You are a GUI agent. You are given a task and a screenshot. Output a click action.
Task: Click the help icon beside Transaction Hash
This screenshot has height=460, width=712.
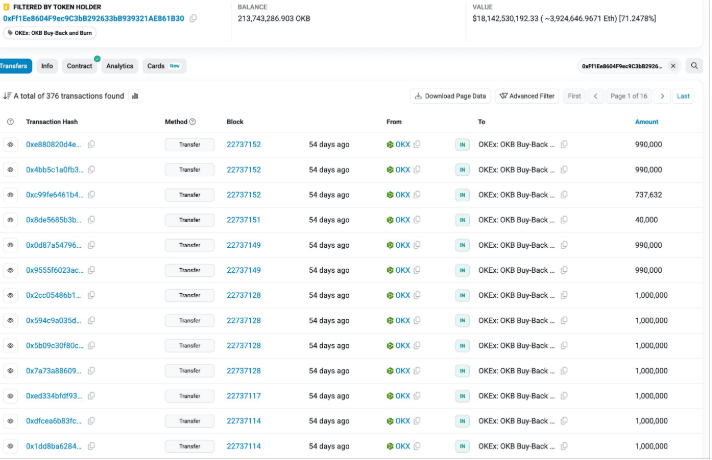(x=10, y=122)
